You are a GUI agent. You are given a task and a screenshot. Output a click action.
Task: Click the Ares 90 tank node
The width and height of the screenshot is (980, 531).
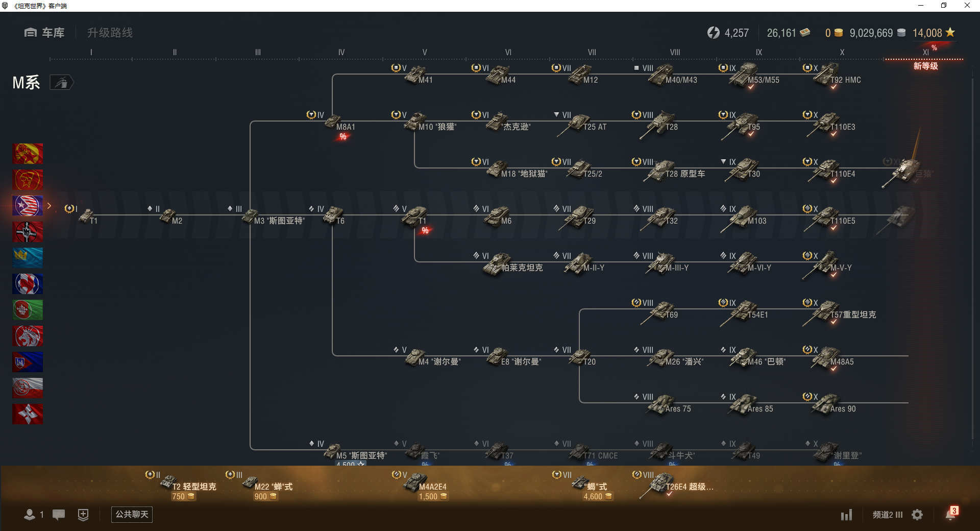point(829,404)
